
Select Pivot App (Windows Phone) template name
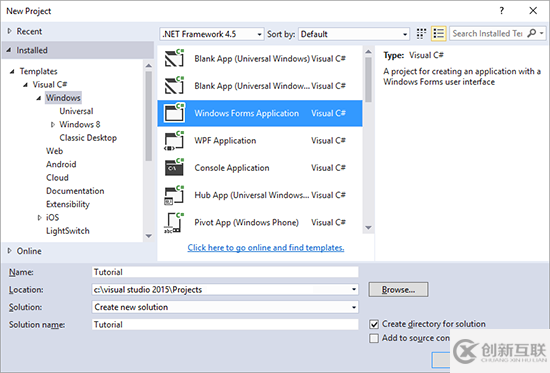[247, 222]
